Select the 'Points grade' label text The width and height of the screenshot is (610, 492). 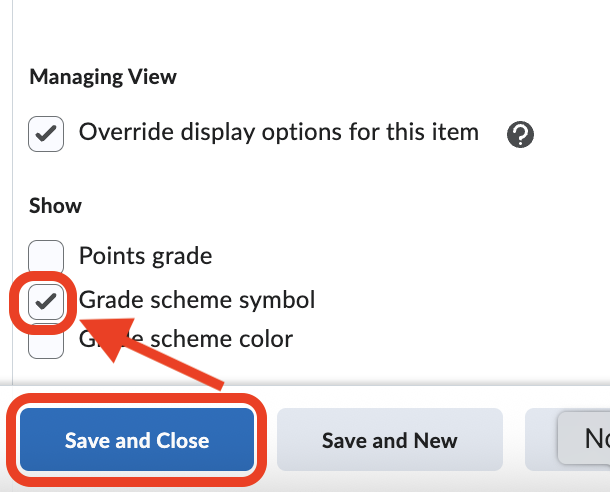pos(145,256)
